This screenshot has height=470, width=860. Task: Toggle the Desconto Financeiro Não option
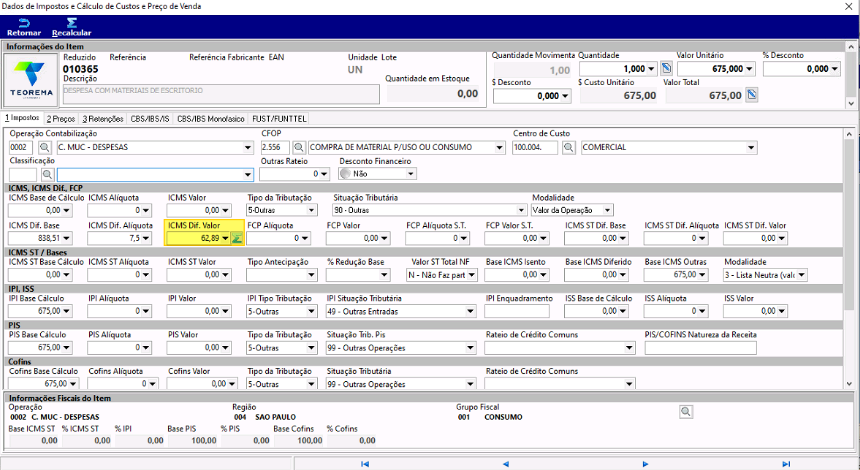point(345,174)
